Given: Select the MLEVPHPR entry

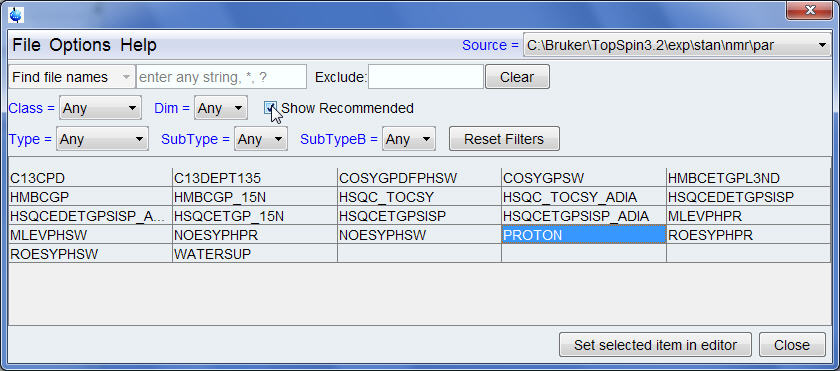Looking at the screenshot, I should pos(748,216).
